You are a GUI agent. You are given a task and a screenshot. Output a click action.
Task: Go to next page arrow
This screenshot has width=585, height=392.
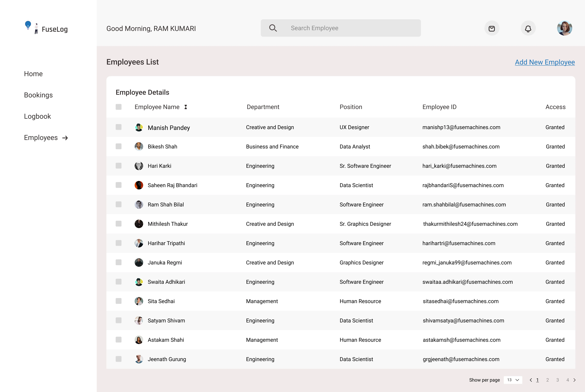click(574, 380)
